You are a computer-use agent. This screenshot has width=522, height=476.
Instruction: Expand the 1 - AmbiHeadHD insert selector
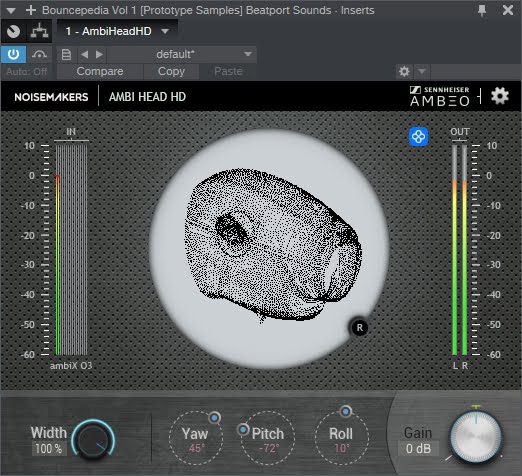(x=117, y=31)
